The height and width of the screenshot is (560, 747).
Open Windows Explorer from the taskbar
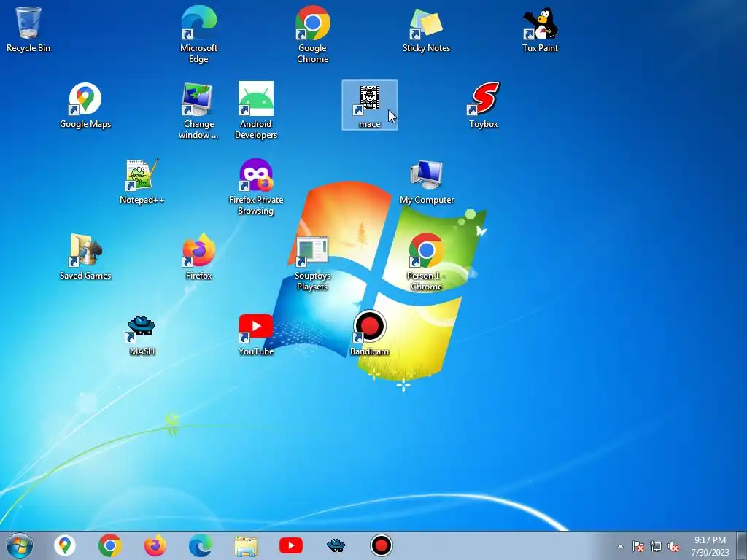(246, 545)
